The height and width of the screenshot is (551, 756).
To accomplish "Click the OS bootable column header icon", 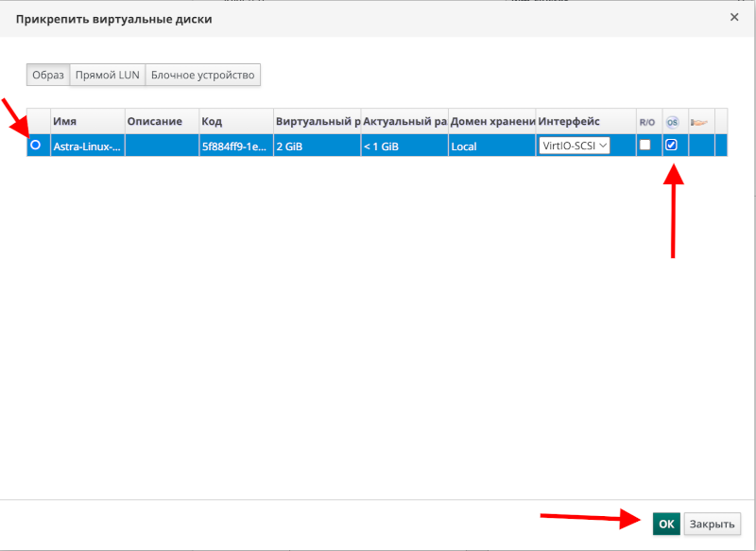I will (x=672, y=122).
